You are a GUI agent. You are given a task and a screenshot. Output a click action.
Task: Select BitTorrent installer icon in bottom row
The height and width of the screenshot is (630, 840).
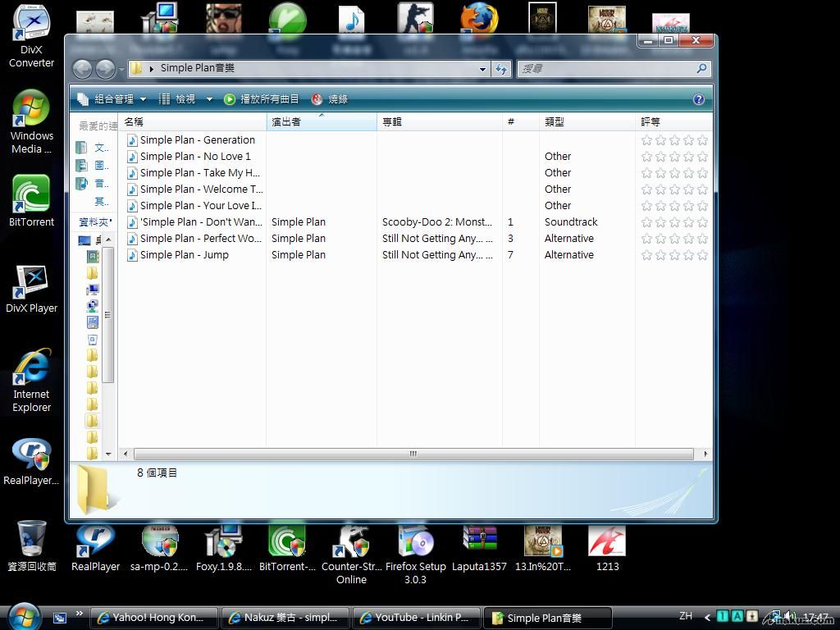point(287,547)
